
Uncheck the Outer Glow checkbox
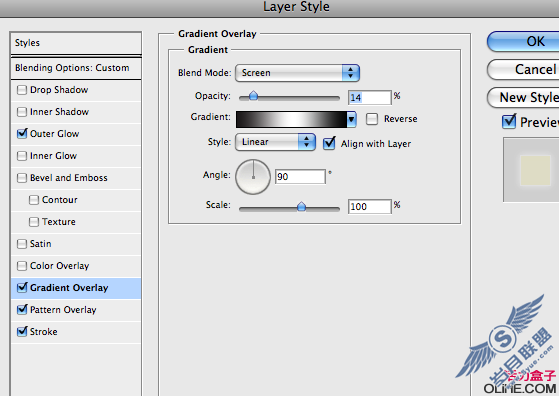[22, 134]
